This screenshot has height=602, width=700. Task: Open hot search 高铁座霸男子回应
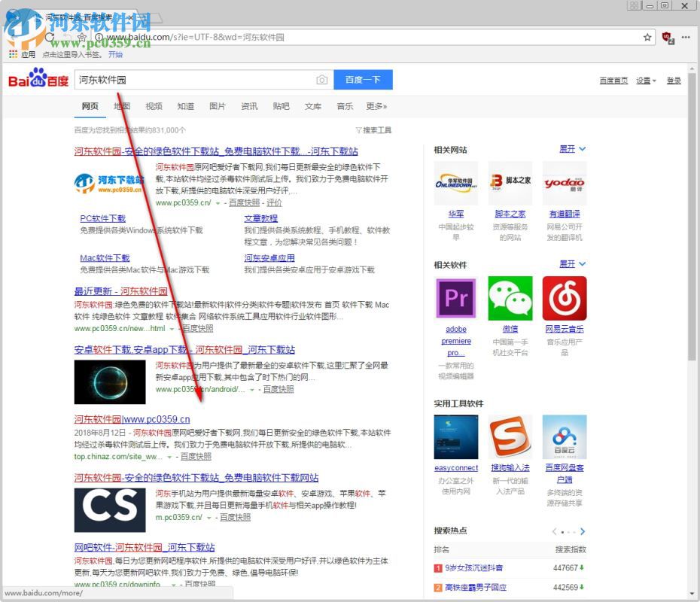click(x=476, y=587)
